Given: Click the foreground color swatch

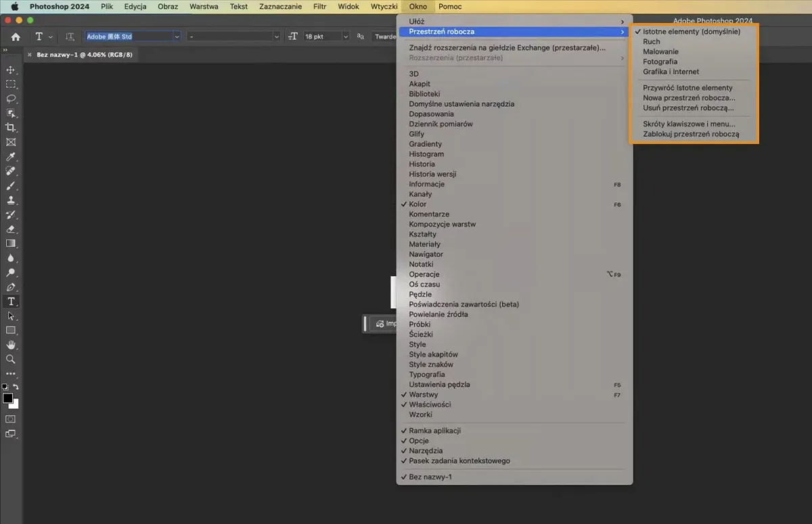Looking at the screenshot, I should click(x=8, y=398).
